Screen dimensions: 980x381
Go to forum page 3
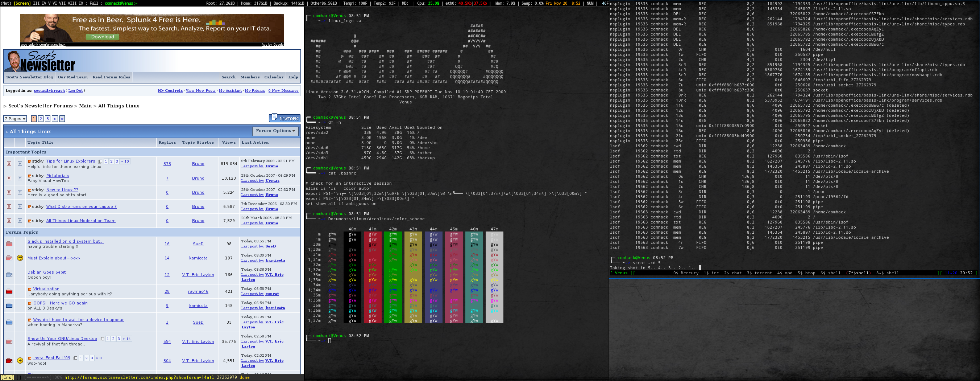pos(47,119)
